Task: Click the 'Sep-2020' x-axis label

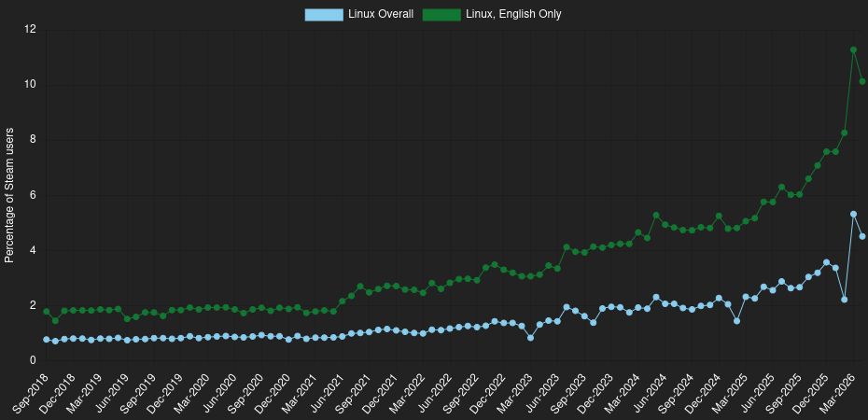Action: tap(245, 392)
